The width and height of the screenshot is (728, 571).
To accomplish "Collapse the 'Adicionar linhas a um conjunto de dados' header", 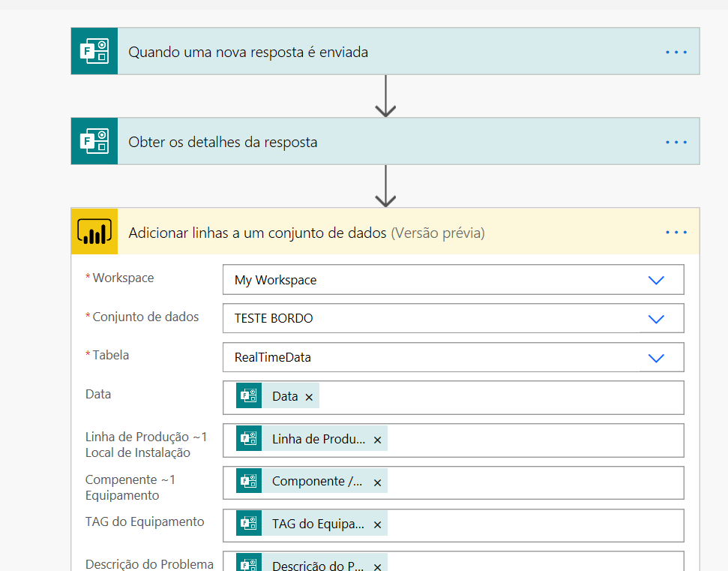I will coord(385,231).
